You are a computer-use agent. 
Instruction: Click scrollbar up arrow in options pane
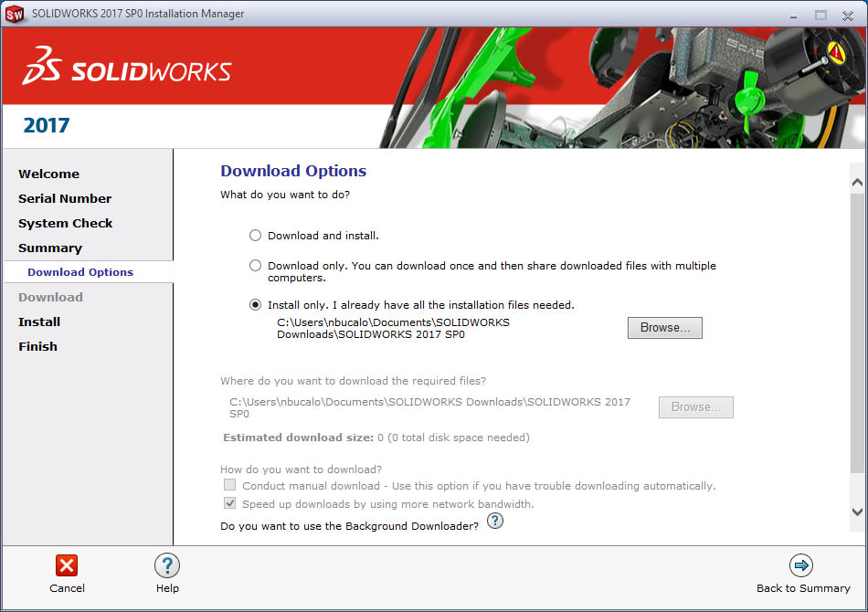[857, 183]
